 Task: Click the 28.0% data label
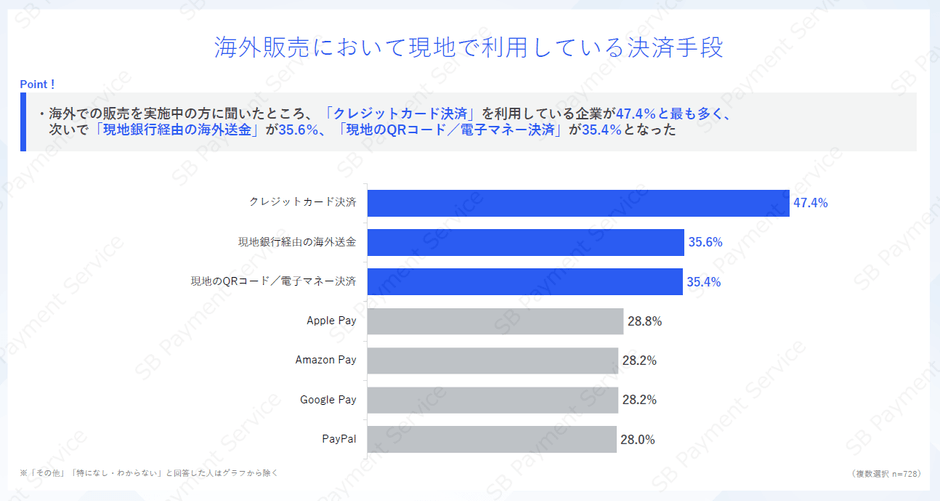638,439
